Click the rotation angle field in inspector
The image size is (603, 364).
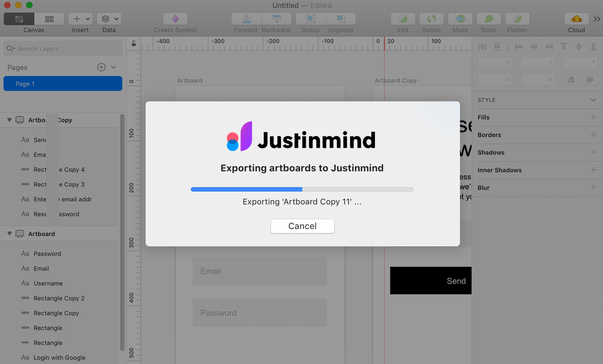(581, 63)
